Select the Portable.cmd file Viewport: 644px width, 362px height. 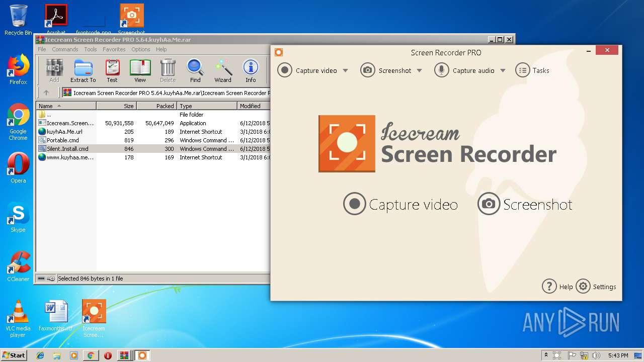[153, 140]
